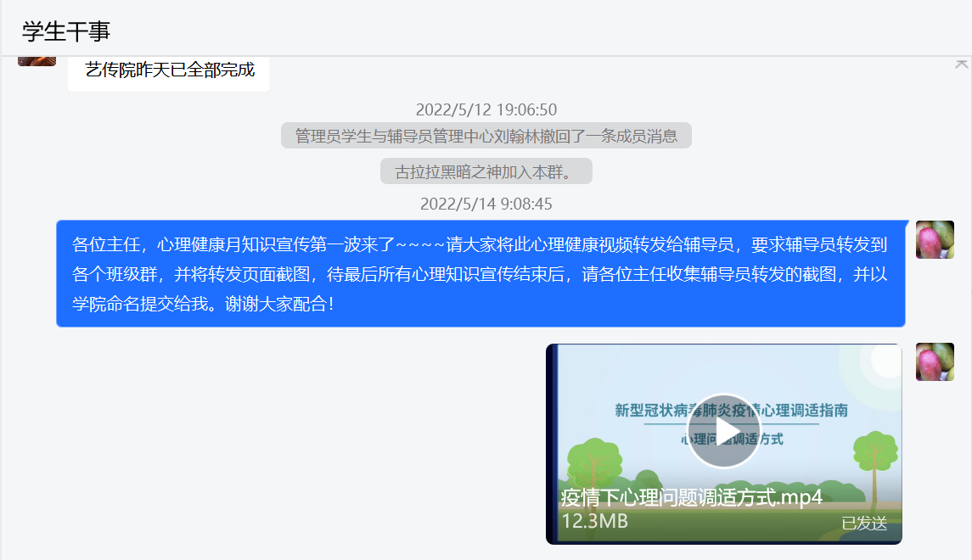Click the 学生干事 chat title
972x560 pixels.
[x=66, y=31]
